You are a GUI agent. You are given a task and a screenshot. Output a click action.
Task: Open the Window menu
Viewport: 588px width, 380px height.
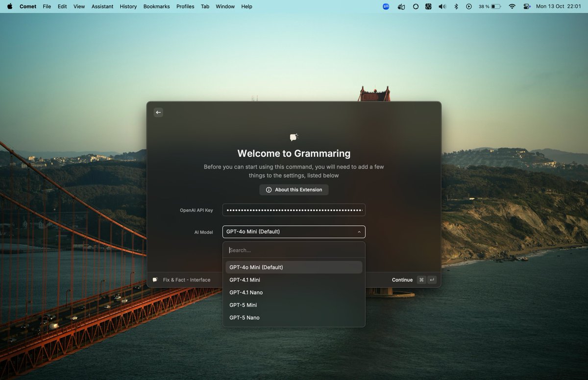(x=225, y=6)
